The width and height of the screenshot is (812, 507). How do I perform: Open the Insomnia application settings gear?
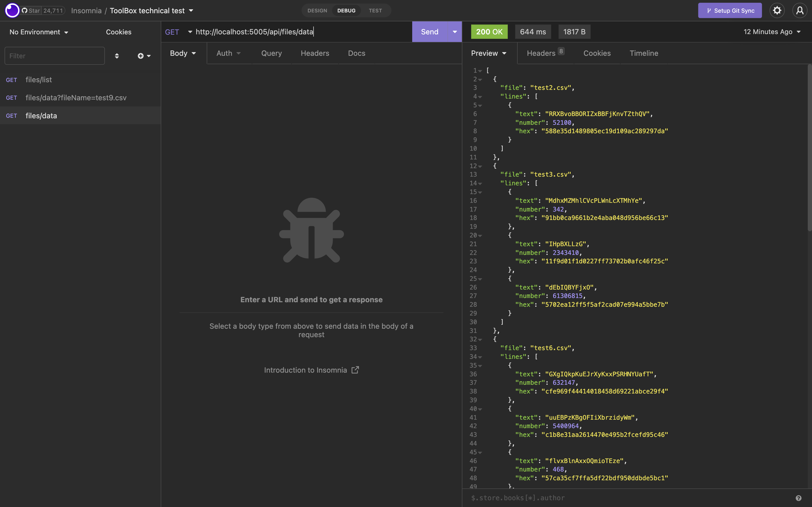777,10
